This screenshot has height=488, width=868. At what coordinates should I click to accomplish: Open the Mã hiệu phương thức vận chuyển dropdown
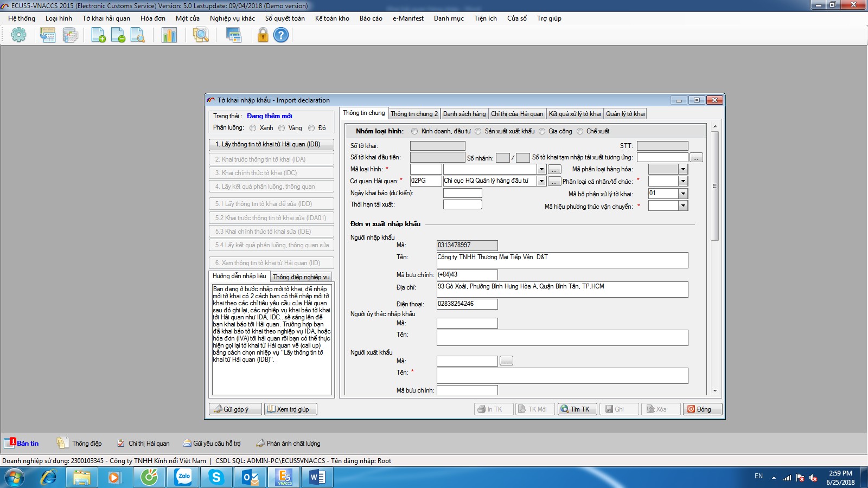coord(683,206)
